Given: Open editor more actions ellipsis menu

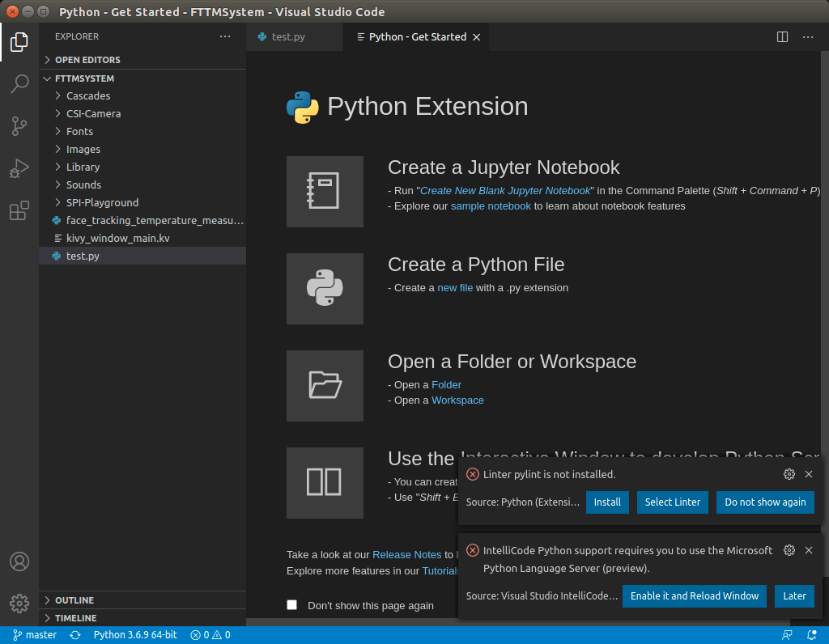Looking at the screenshot, I should pyautogui.click(x=808, y=36).
